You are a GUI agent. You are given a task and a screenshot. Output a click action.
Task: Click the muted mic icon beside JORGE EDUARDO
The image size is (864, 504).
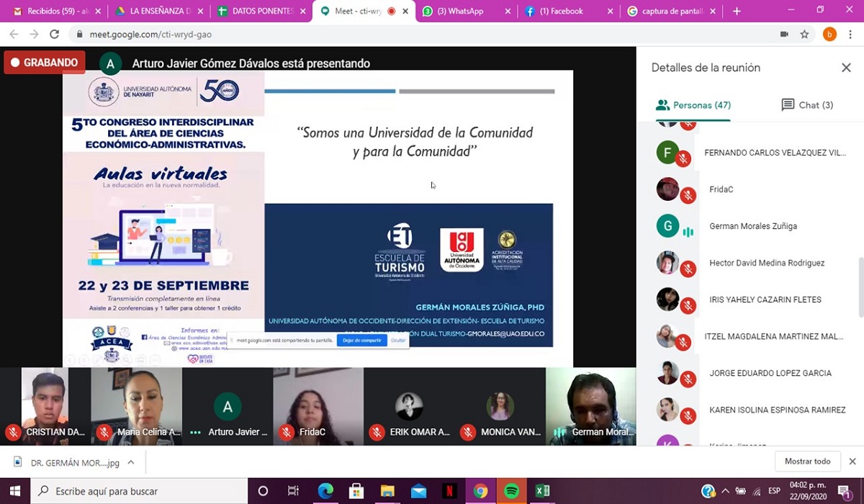(x=689, y=379)
